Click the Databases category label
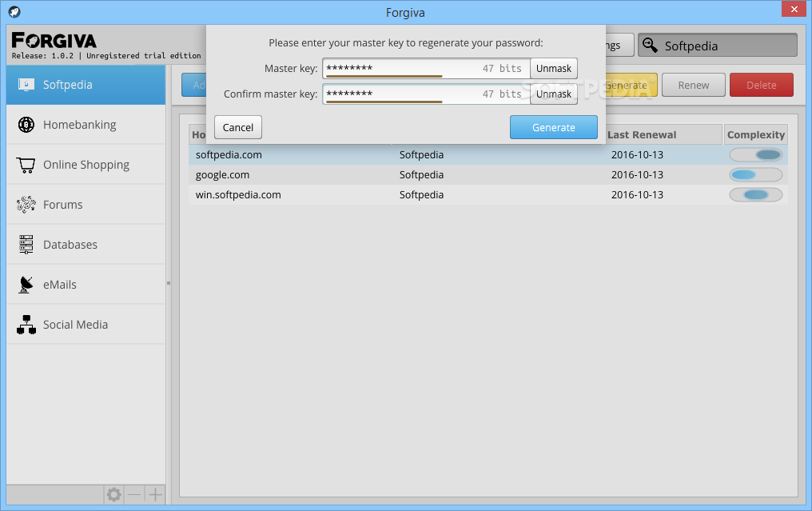Viewport: 812px width, 511px height. coord(70,245)
